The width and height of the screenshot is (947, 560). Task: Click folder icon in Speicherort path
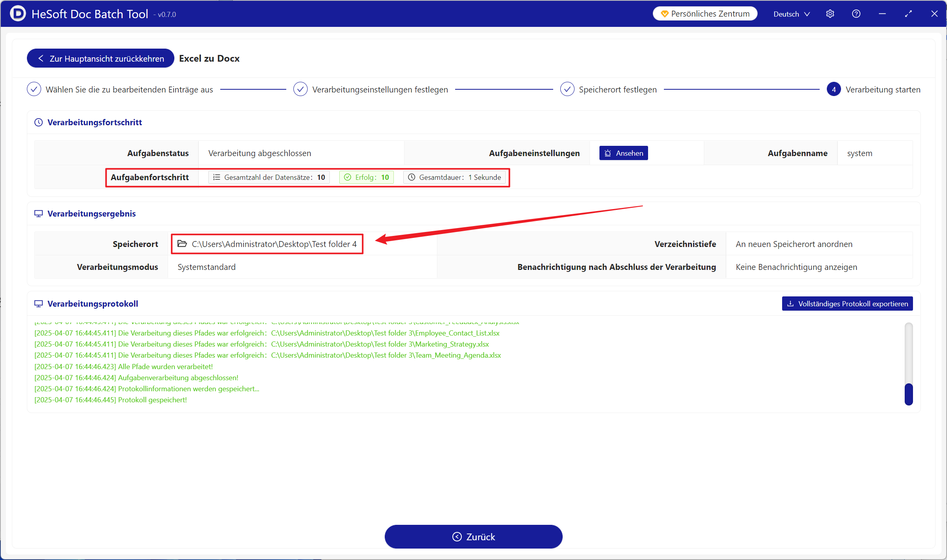click(182, 244)
